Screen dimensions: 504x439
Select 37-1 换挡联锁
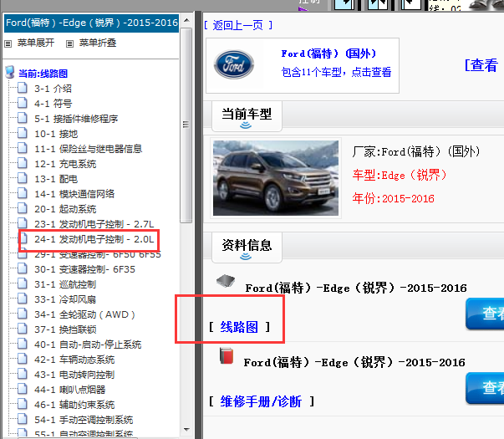65,329
